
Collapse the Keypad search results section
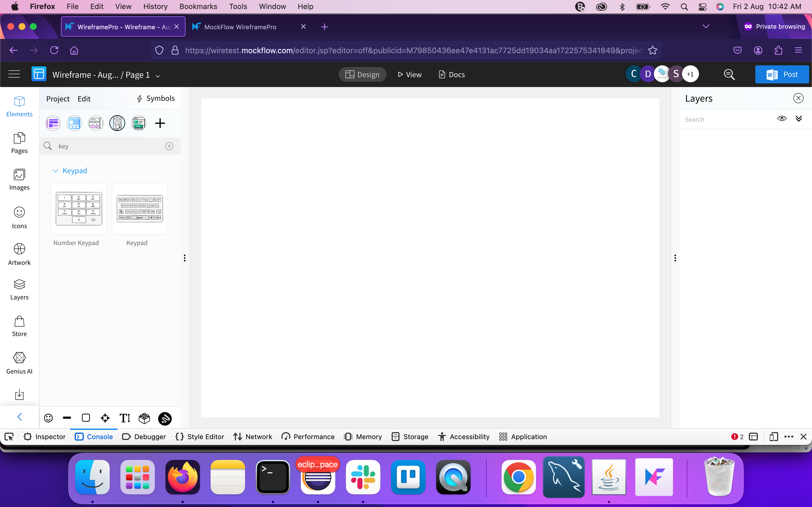click(x=55, y=171)
